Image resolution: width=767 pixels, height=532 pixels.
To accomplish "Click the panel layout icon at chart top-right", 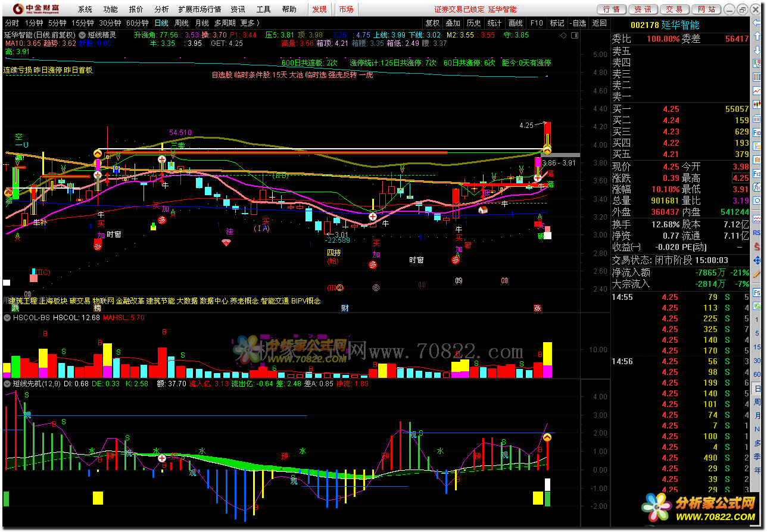I will [575, 35].
